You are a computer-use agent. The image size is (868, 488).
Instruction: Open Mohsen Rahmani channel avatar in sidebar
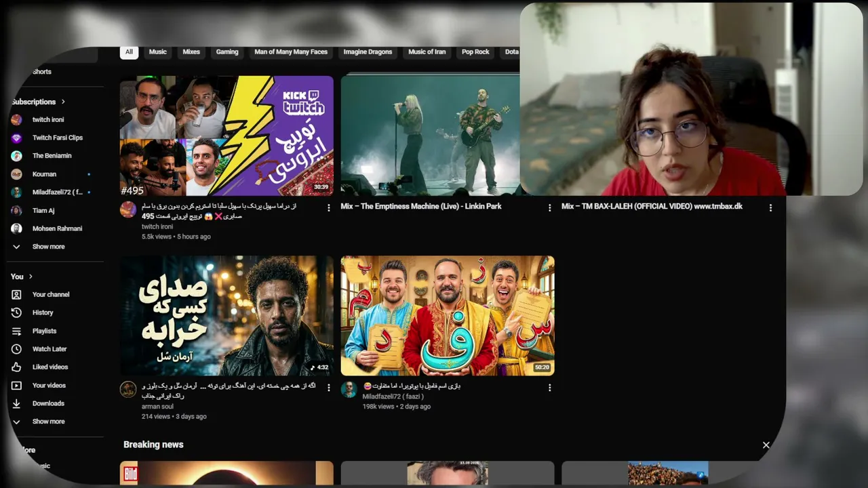coord(16,228)
